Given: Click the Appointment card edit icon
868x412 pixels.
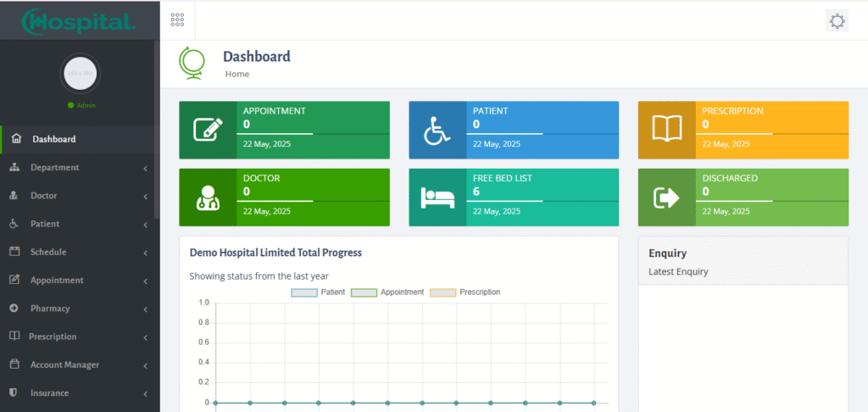Looking at the screenshot, I should tap(208, 130).
